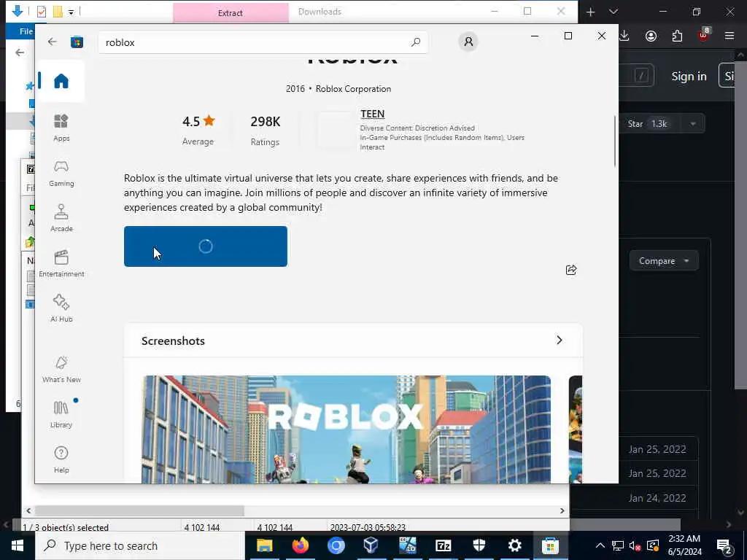Open Entertainment section in Store sidebar

(x=61, y=263)
